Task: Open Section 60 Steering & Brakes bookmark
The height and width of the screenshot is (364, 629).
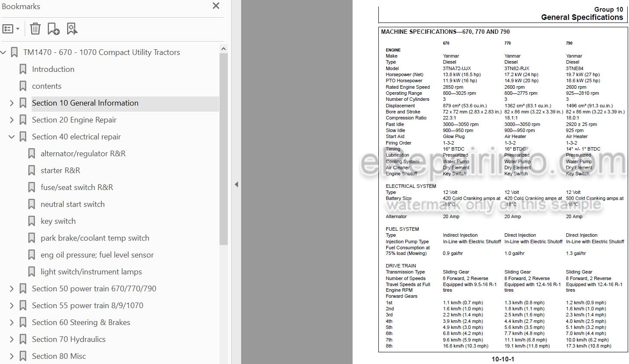Action: (x=81, y=322)
